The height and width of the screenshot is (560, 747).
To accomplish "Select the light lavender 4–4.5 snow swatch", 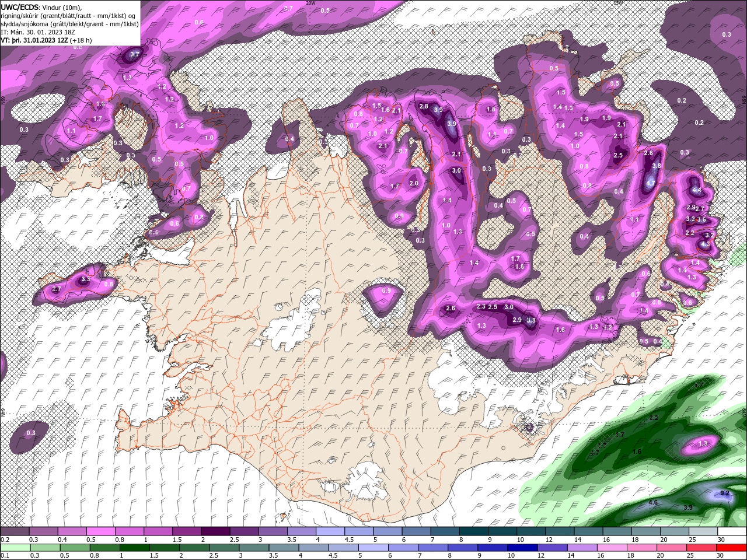I will [330, 532].
